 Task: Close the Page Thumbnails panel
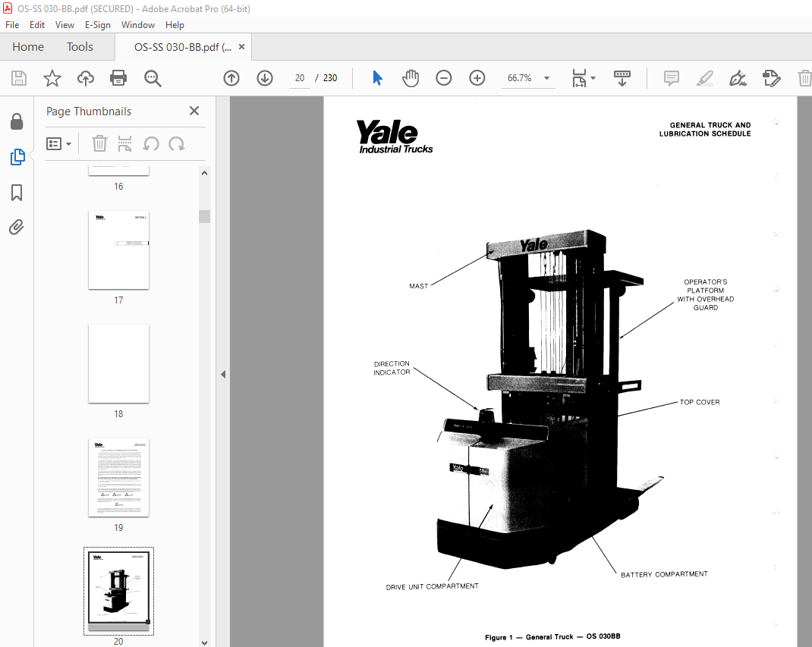[x=194, y=111]
